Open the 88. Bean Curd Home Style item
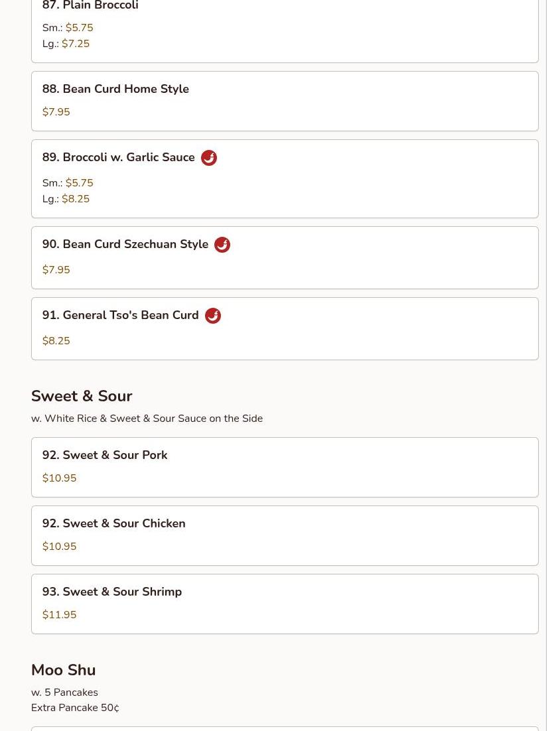This screenshot has height=731, width=560. coord(285,101)
